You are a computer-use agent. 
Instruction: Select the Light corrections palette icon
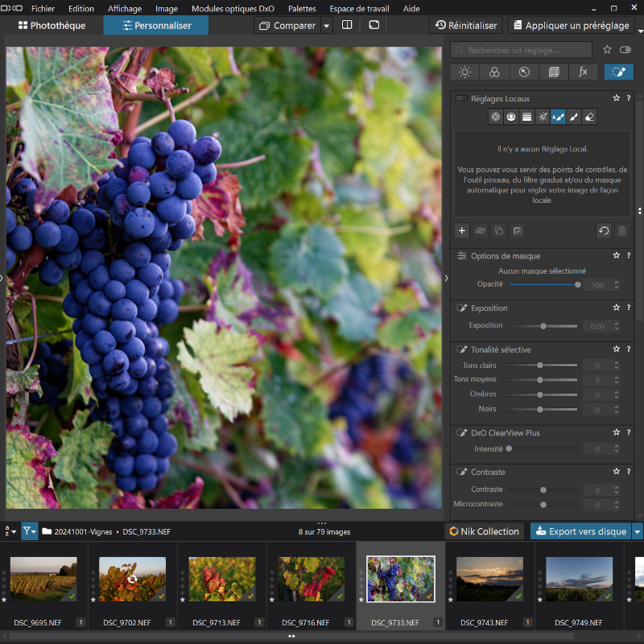tap(464, 72)
